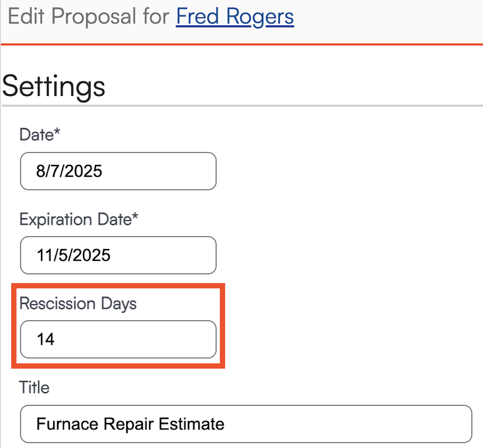483x448 pixels.
Task: Click the 8/7/2025 date value
Action: click(69, 171)
